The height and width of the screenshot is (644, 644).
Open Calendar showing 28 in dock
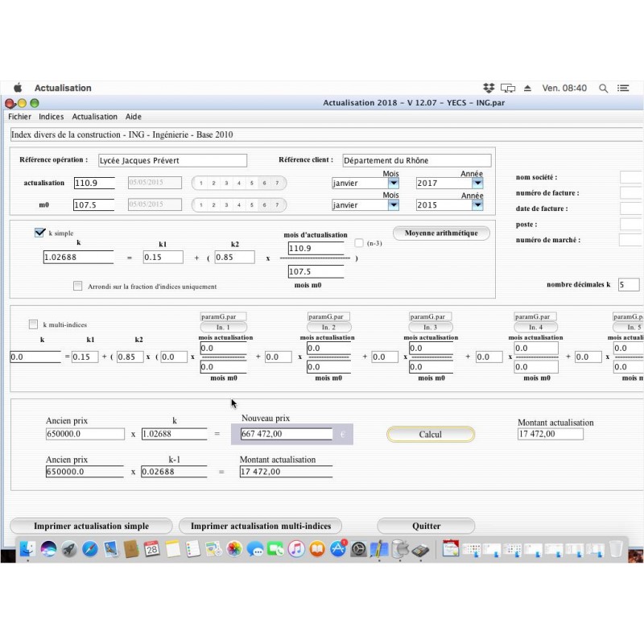tap(151, 549)
